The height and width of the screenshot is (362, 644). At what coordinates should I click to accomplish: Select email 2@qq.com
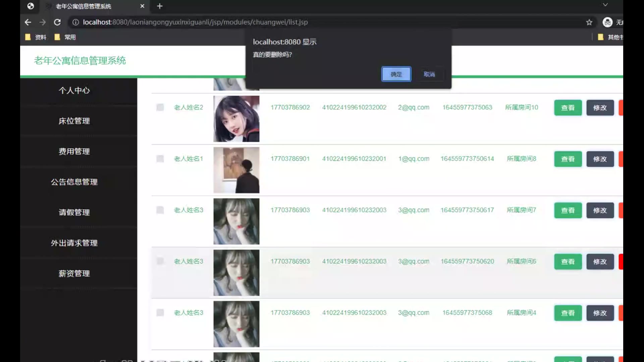coord(414,107)
